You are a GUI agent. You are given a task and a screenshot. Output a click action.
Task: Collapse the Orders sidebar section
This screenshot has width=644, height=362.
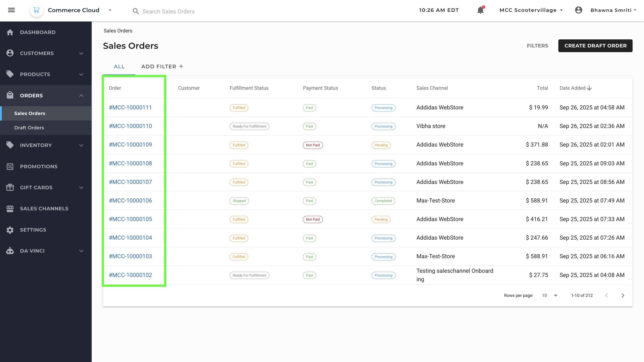[81, 96]
